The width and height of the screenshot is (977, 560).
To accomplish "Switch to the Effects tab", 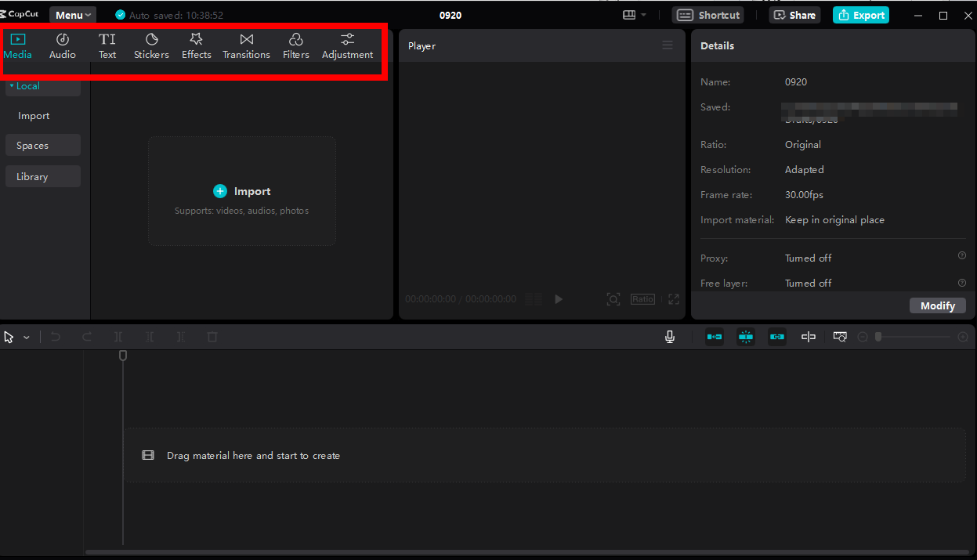I will point(197,46).
